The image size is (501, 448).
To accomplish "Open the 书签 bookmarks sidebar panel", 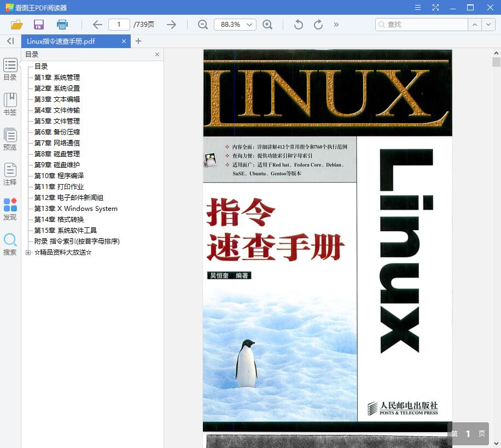I will (10, 104).
